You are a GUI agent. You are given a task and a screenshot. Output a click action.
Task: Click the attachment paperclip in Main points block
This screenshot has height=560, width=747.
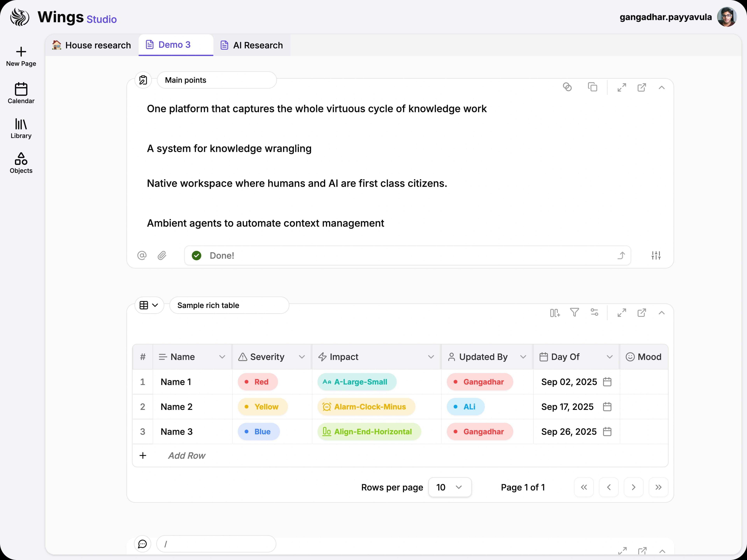pos(162,255)
